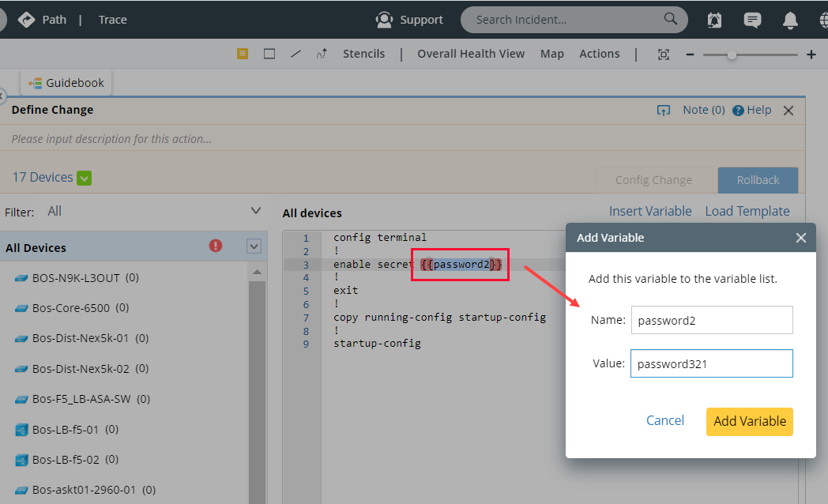Click the zoom out minus icon
Screen dimensions: 828x504
coord(690,55)
